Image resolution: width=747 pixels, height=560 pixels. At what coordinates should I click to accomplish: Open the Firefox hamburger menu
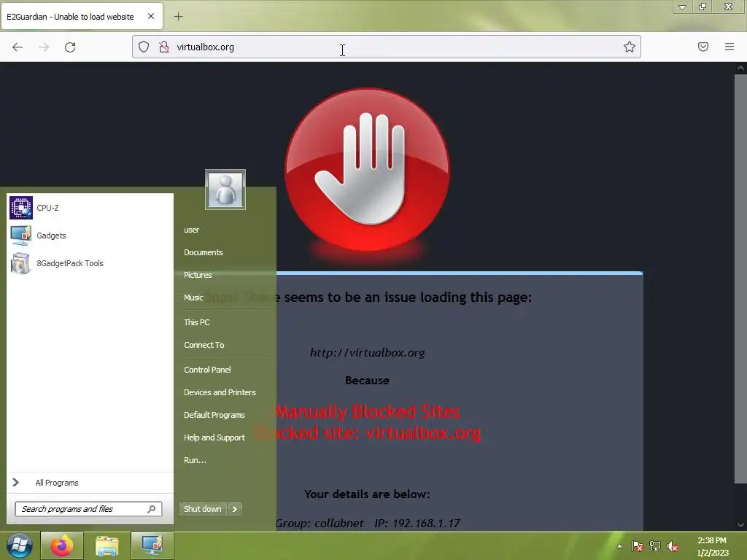pyautogui.click(x=729, y=47)
